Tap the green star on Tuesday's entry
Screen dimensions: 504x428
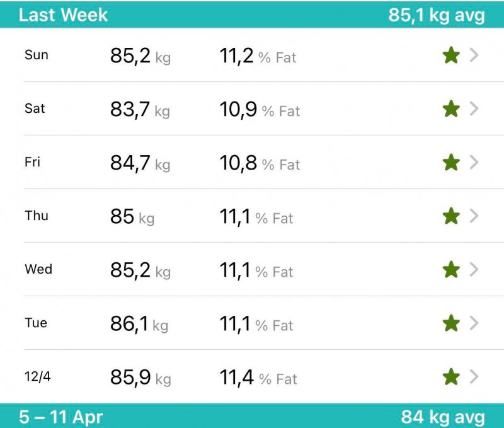point(451,323)
